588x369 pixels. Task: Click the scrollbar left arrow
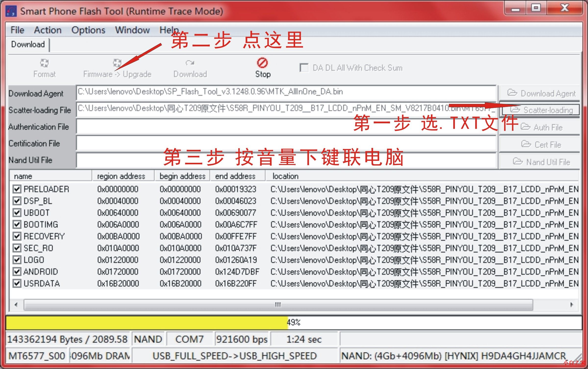tap(16, 305)
